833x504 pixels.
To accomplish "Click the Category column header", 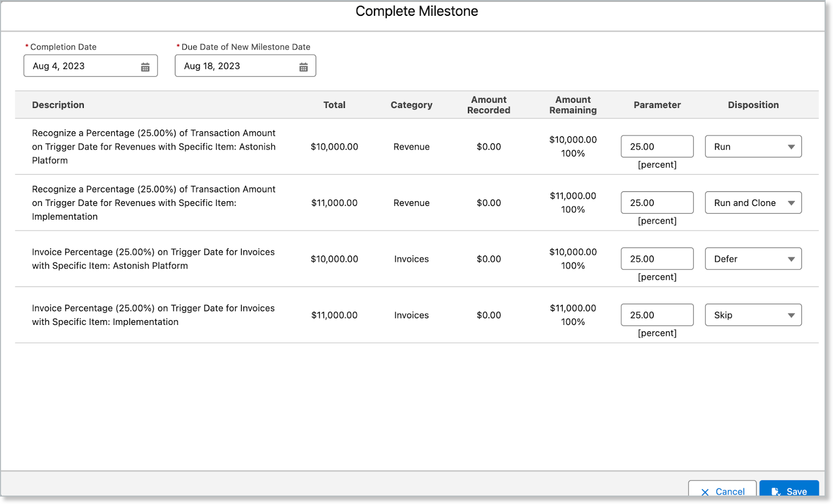I will 411,105.
